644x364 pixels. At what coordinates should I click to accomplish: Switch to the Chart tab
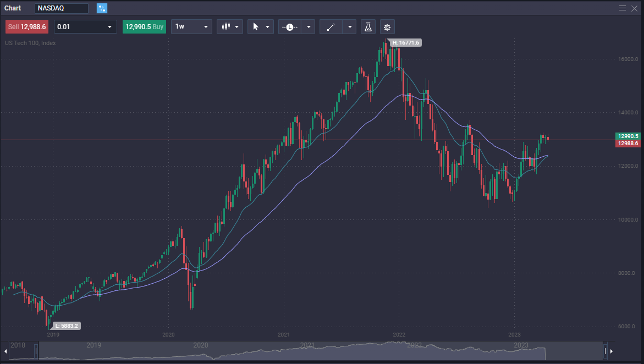pyautogui.click(x=12, y=8)
